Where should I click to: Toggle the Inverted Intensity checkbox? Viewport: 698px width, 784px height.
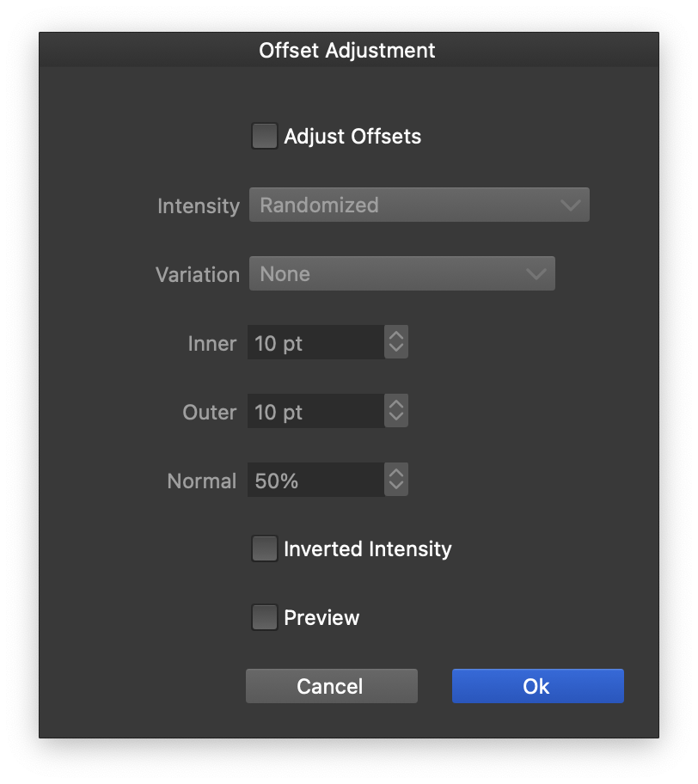265,548
